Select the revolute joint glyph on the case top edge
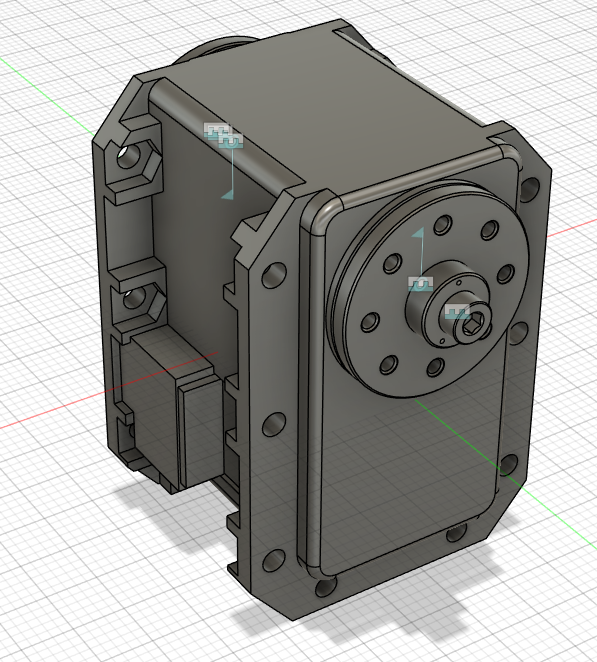597x662 pixels. [x=231, y=141]
